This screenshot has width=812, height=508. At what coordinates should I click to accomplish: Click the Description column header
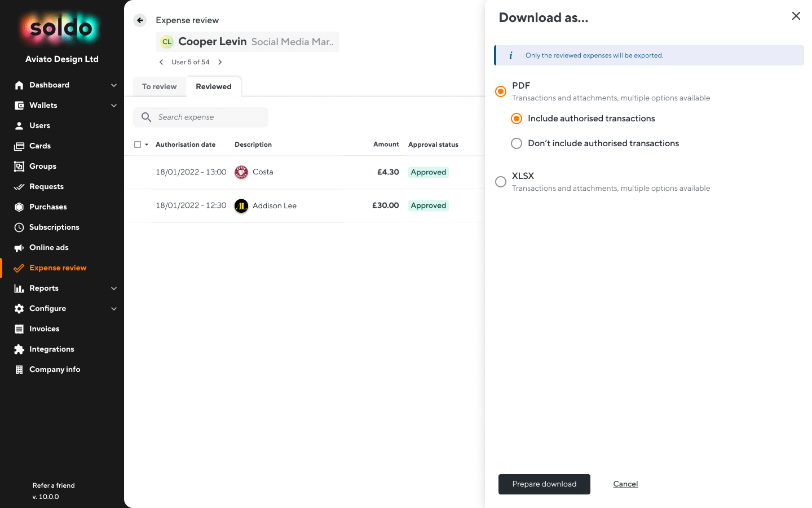[x=253, y=144]
